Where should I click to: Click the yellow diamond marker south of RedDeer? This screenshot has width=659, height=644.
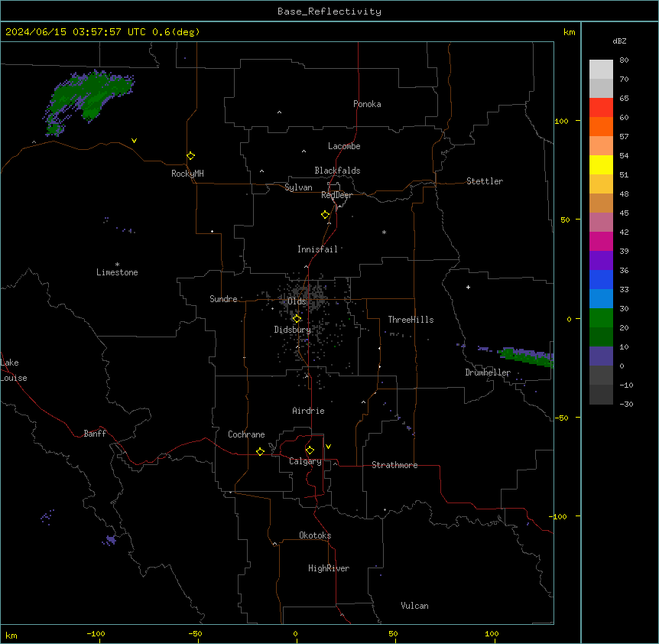pos(325,214)
